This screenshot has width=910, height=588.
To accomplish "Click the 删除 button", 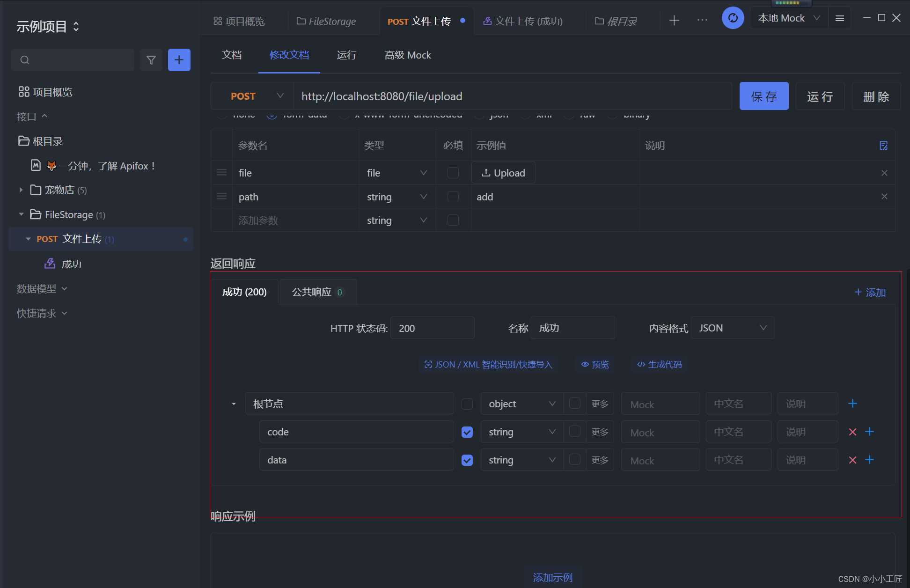I will click(876, 96).
